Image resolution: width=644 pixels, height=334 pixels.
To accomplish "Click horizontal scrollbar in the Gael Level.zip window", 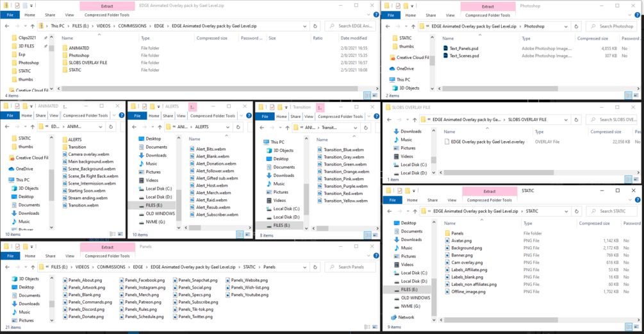I will click(209, 88).
